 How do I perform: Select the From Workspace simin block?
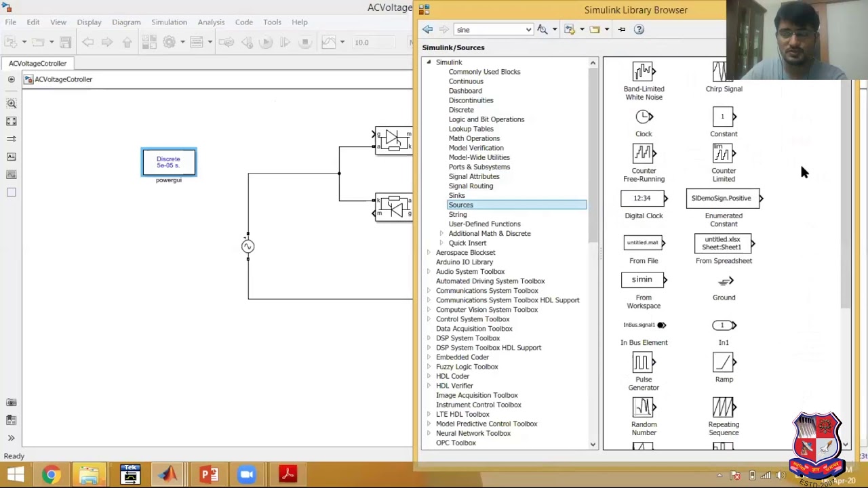(643, 279)
